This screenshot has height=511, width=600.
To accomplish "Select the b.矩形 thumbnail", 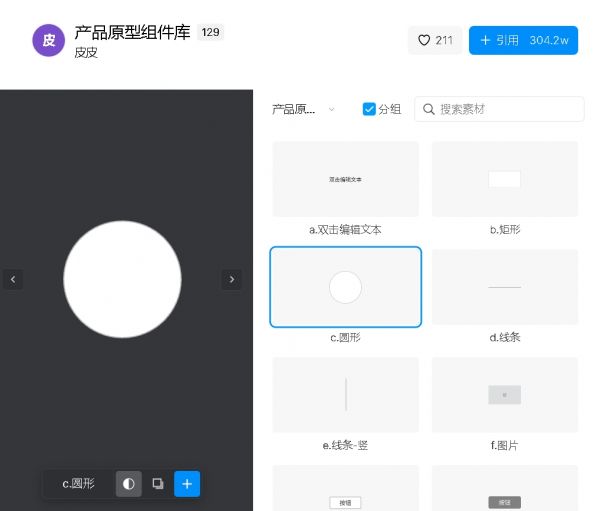I will (505, 179).
